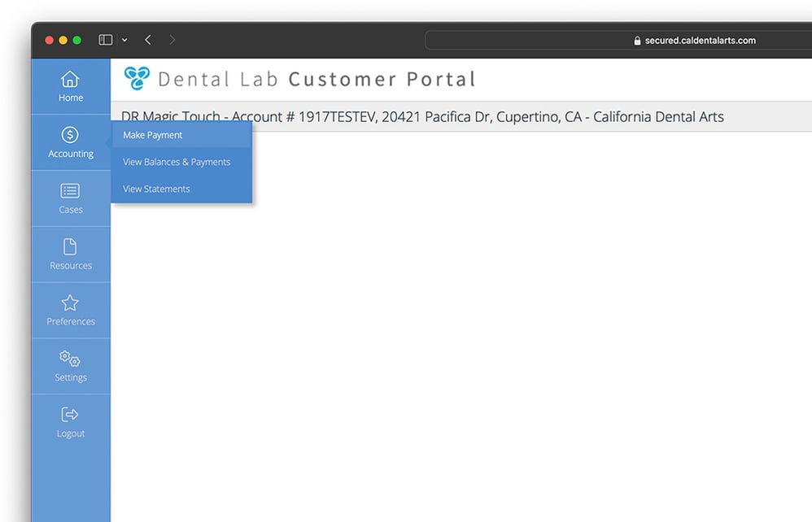Go back with the browser back arrow
This screenshot has width=812, height=522.
coord(148,40)
